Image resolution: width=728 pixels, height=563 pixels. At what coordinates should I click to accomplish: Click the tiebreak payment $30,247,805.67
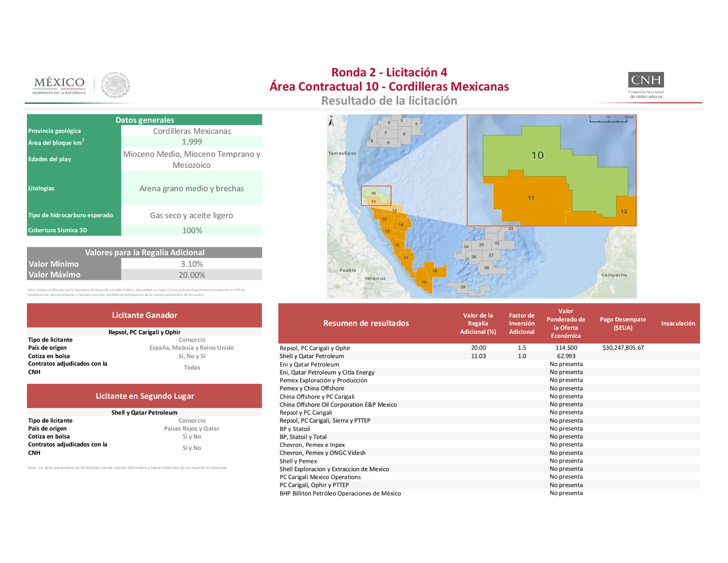(x=623, y=348)
